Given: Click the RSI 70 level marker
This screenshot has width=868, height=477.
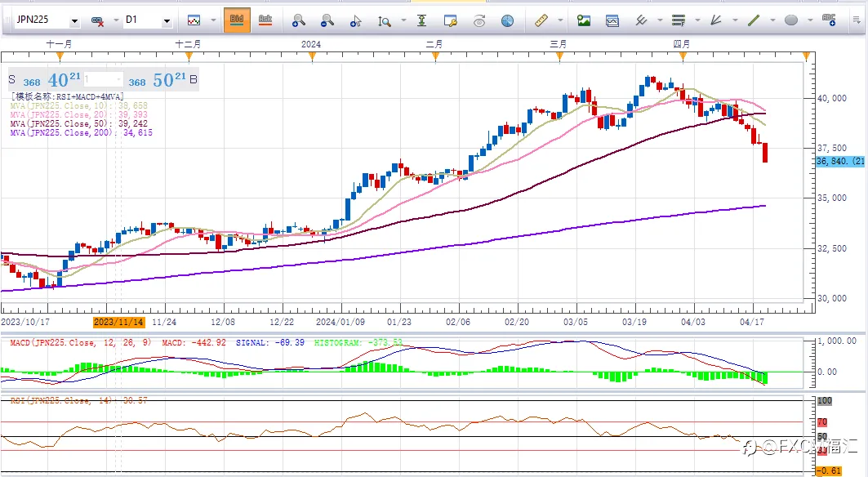Looking at the screenshot, I should (822, 422).
